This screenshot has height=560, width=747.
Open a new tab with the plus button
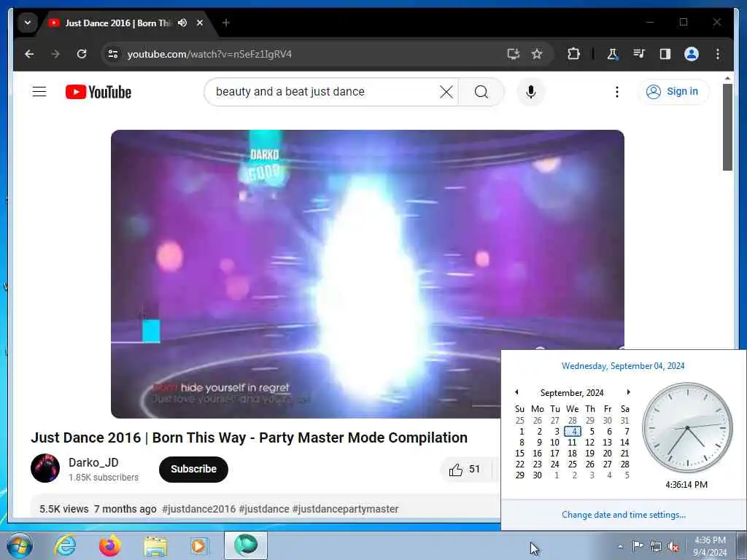click(226, 23)
